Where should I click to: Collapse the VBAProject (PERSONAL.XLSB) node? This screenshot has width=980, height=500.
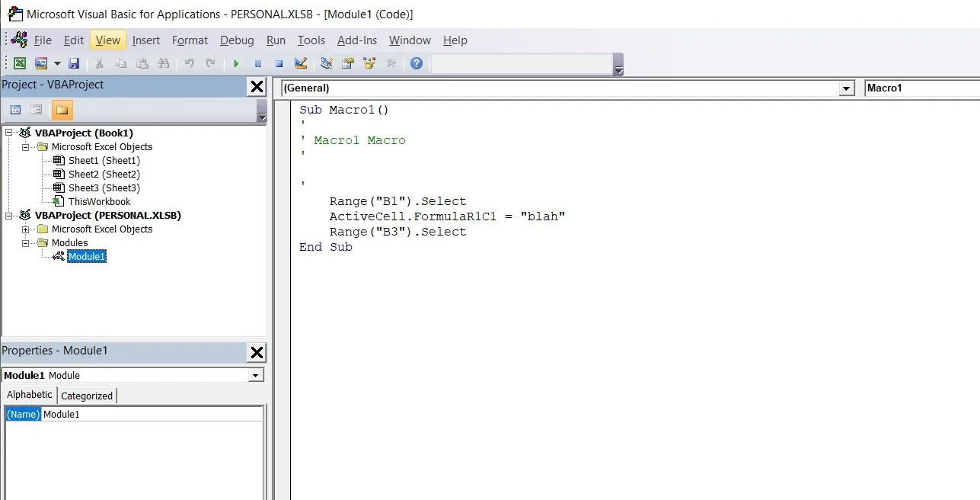click(x=9, y=216)
